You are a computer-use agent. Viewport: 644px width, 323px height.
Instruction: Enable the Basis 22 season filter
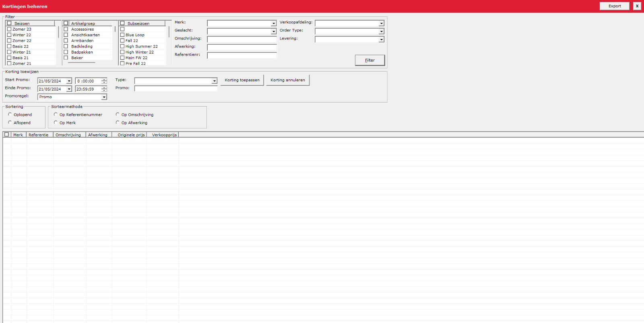pyautogui.click(x=9, y=46)
